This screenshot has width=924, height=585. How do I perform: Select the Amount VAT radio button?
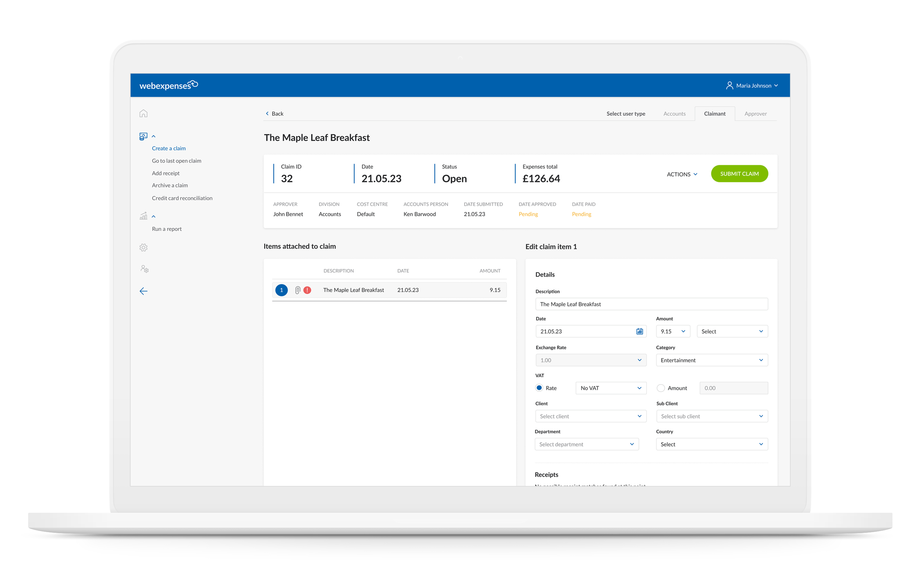click(660, 388)
